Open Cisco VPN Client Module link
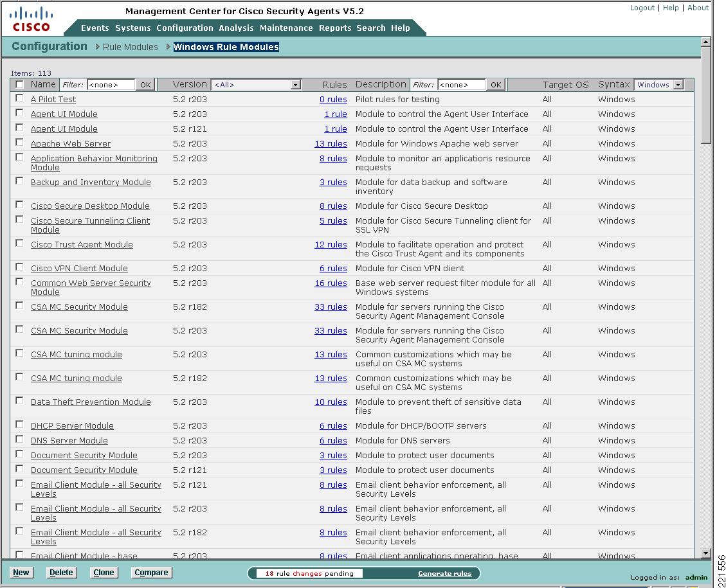 coord(79,269)
